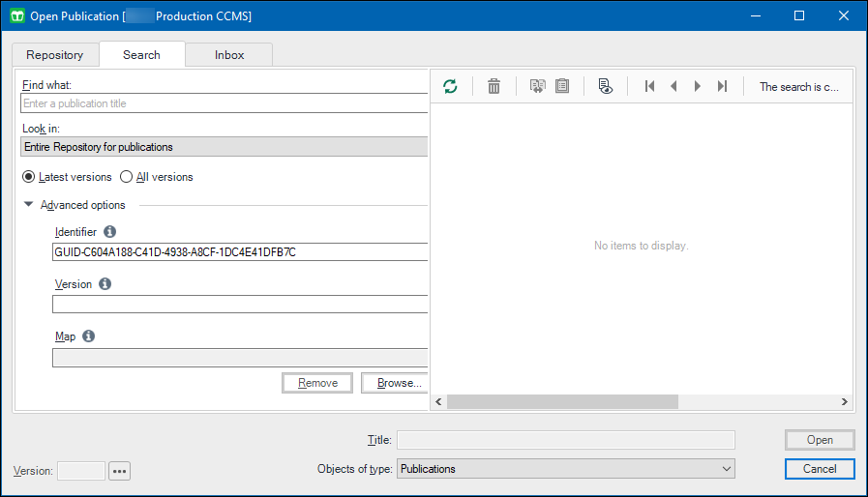Click the preview document eye icon
The height and width of the screenshot is (497, 868).
pyautogui.click(x=606, y=86)
